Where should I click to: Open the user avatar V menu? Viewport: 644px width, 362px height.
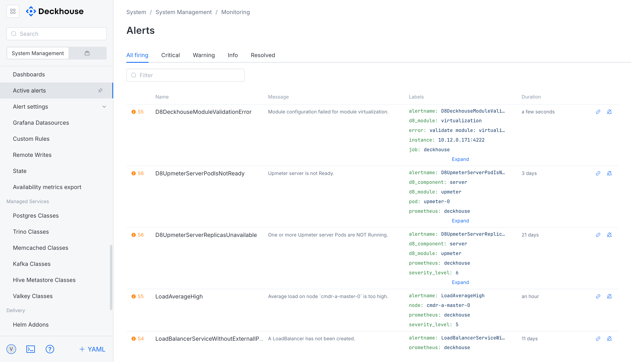11,349
